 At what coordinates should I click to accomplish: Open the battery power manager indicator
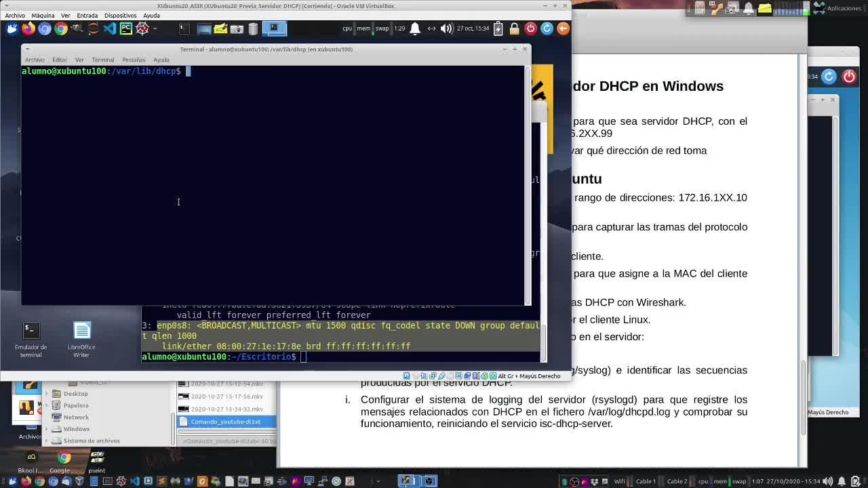[x=498, y=28]
